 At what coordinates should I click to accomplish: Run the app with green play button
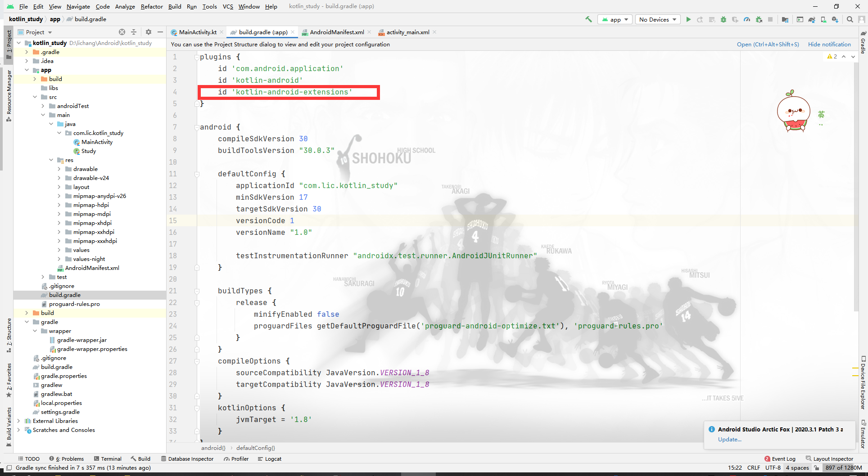click(688, 19)
